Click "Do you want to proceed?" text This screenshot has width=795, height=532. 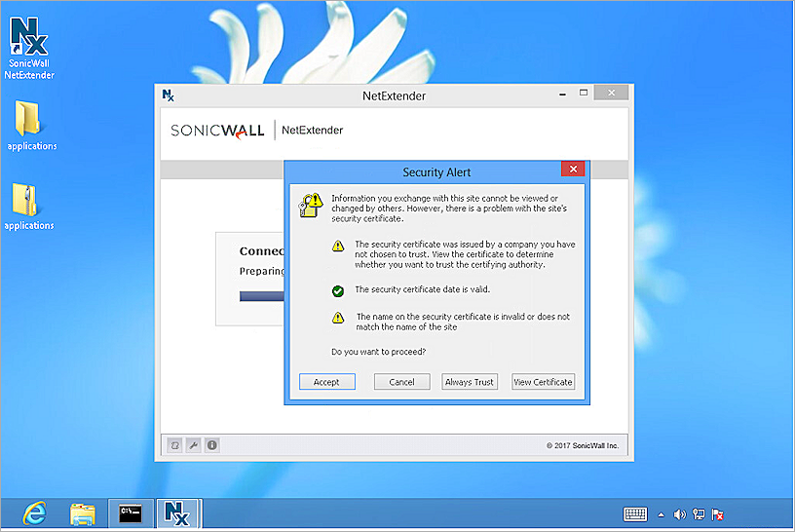[x=378, y=352]
